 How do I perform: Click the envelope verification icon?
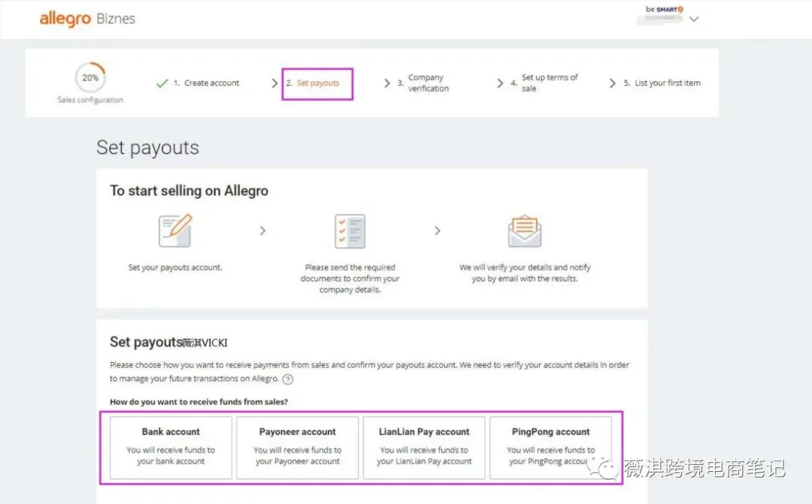[525, 231]
